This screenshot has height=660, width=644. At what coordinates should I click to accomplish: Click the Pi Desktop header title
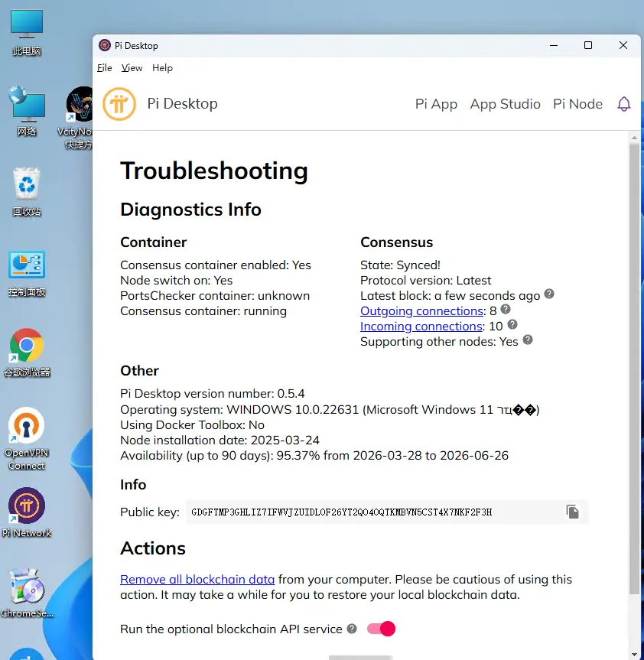click(182, 103)
